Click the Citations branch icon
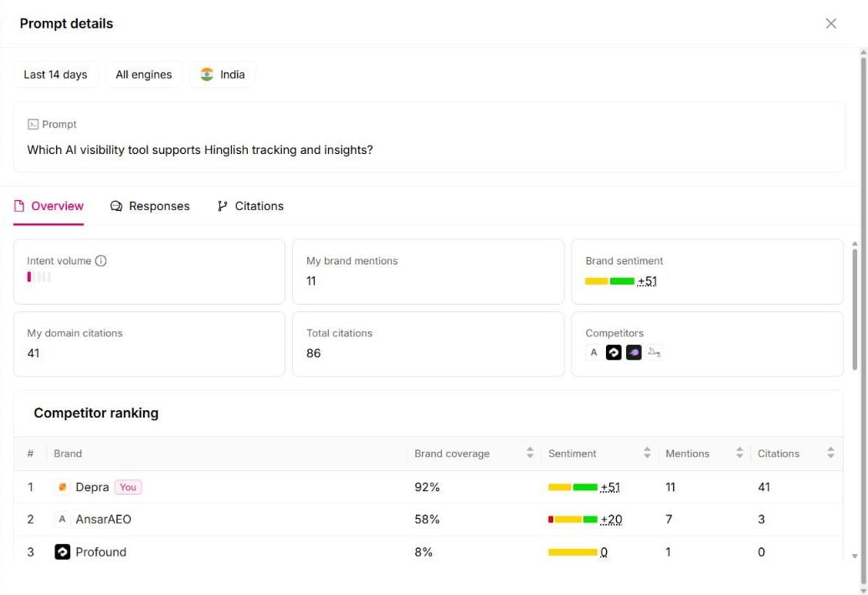The image size is (868, 595). [x=223, y=206]
